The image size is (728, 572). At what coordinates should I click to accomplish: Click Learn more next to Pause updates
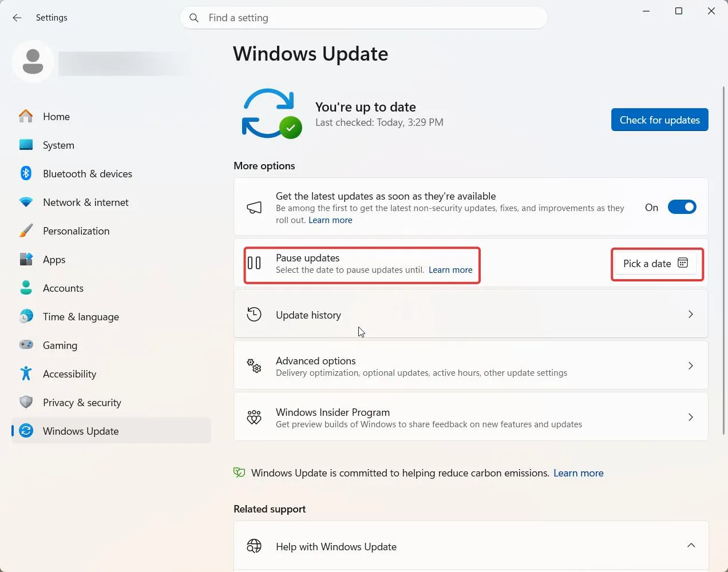pyautogui.click(x=450, y=270)
